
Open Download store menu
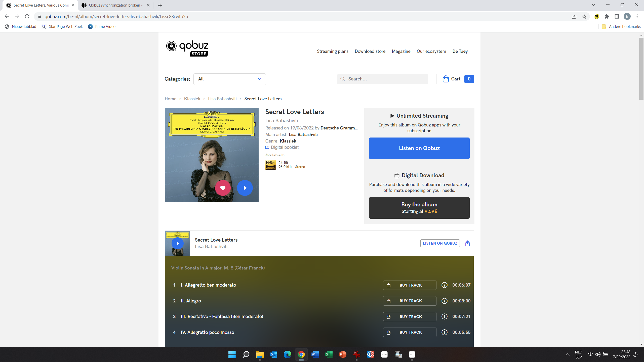pos(370,51)
